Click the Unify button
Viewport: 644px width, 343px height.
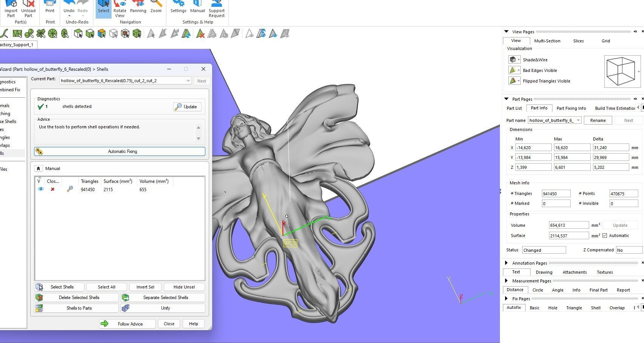[x=163, y=308]
